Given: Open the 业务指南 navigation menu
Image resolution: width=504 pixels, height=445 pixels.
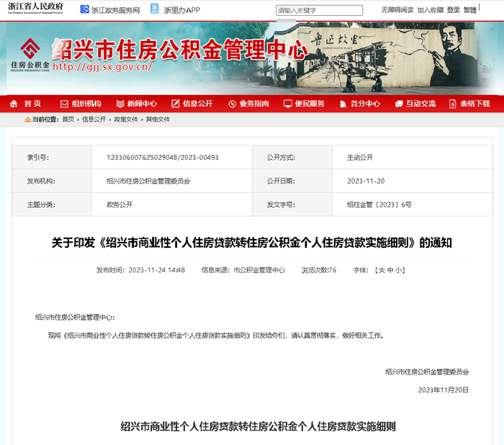Looking at the screenshot, I should pyautogui.click(x=254, y=104).
